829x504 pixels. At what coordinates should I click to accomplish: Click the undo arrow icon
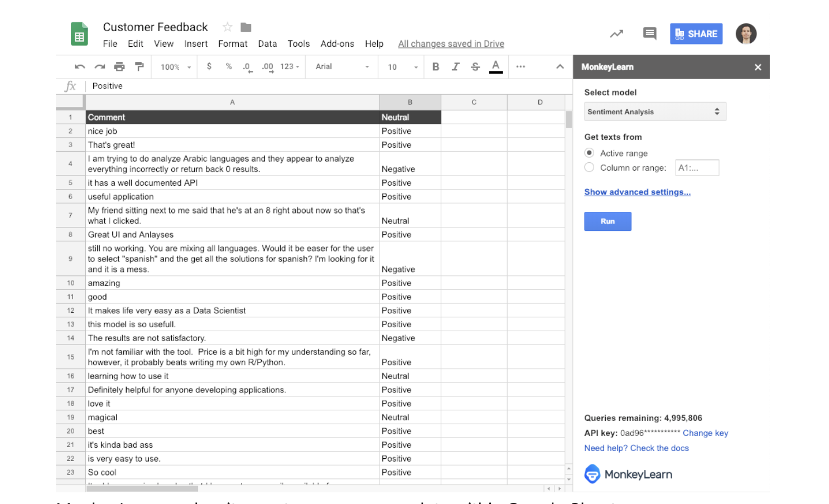[80, 67]
